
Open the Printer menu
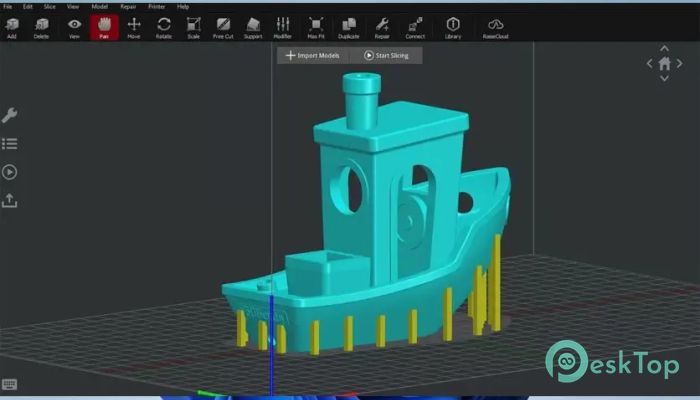(157, 7)
